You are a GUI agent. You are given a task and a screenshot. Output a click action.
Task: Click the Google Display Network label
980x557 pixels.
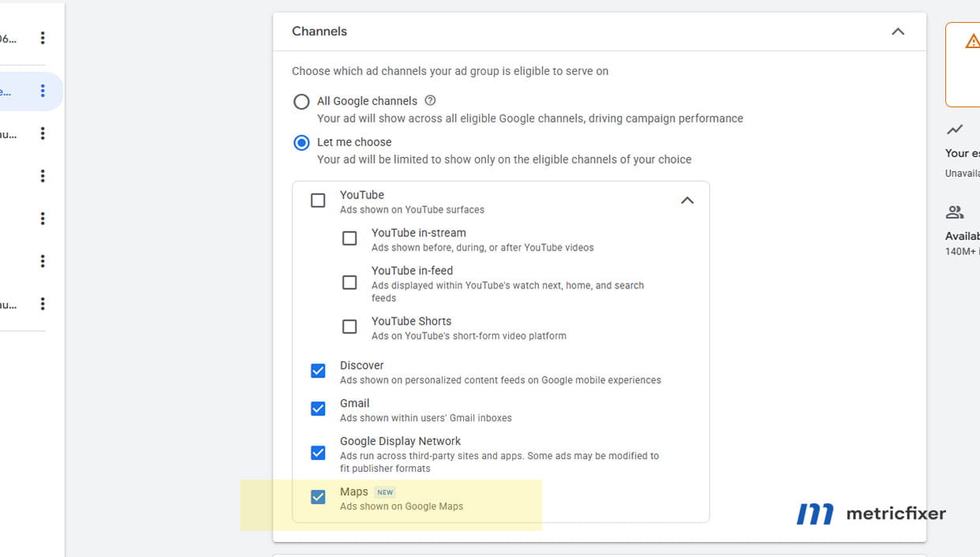pyautogui.click(x=401, y=442)
